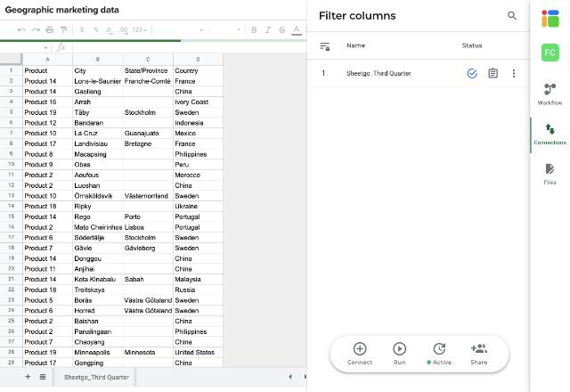
Task: Select the cell containing Guanajuato
Action: 148,133
